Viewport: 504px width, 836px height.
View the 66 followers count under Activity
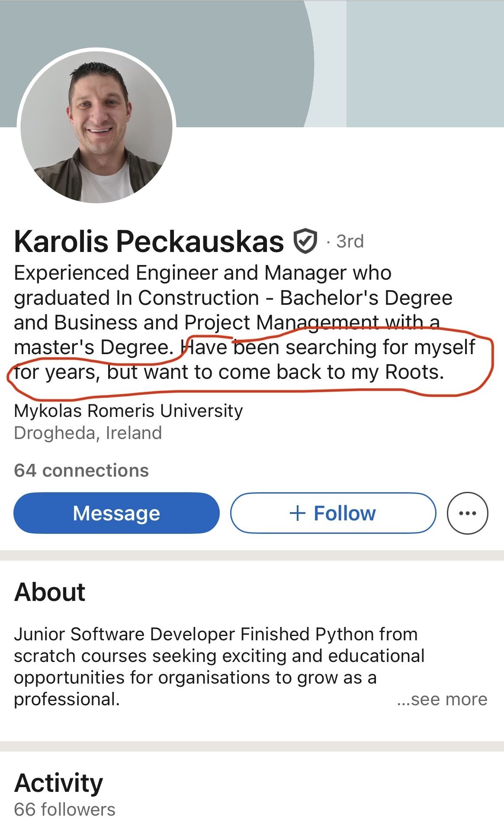coord(65,810)
